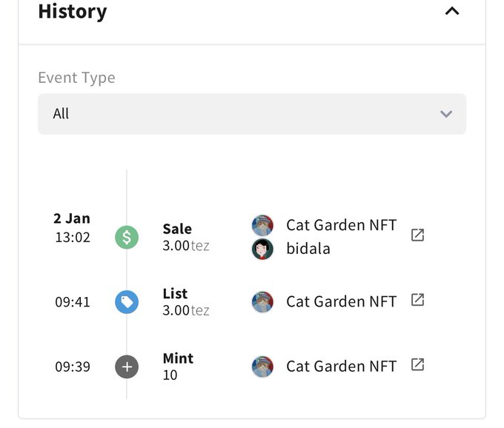Open Cat Garden NFT profile from Sale row
The width and height of the screenshot is (504, 428).
(x=341, y=225)
